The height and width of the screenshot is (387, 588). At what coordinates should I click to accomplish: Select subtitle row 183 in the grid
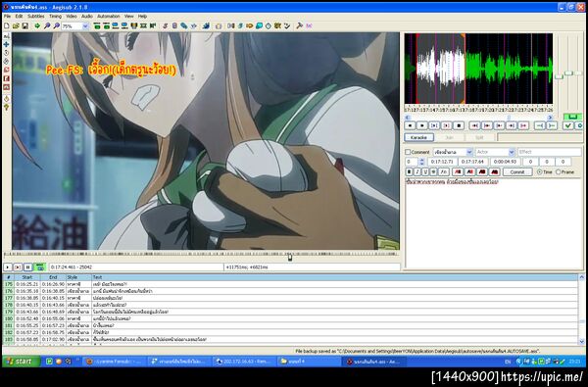[290, 339]
